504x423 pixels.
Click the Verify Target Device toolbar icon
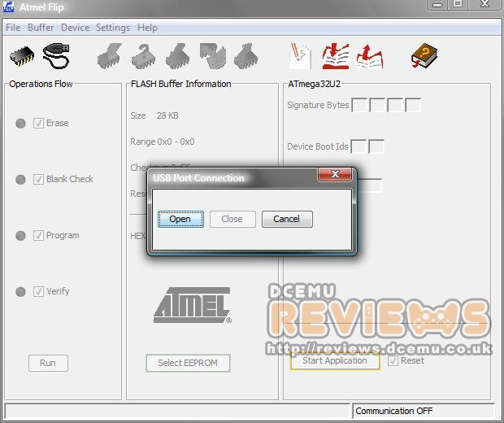point(212,56)
